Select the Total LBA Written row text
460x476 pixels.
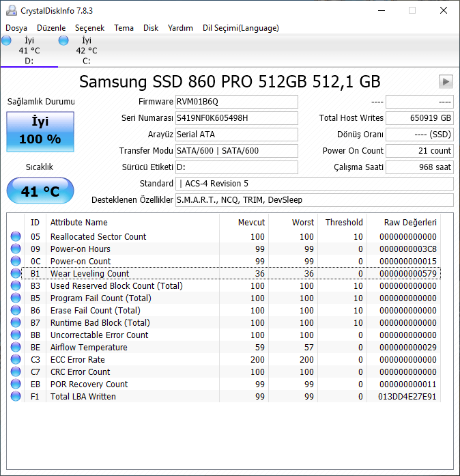tap(83, 397)
